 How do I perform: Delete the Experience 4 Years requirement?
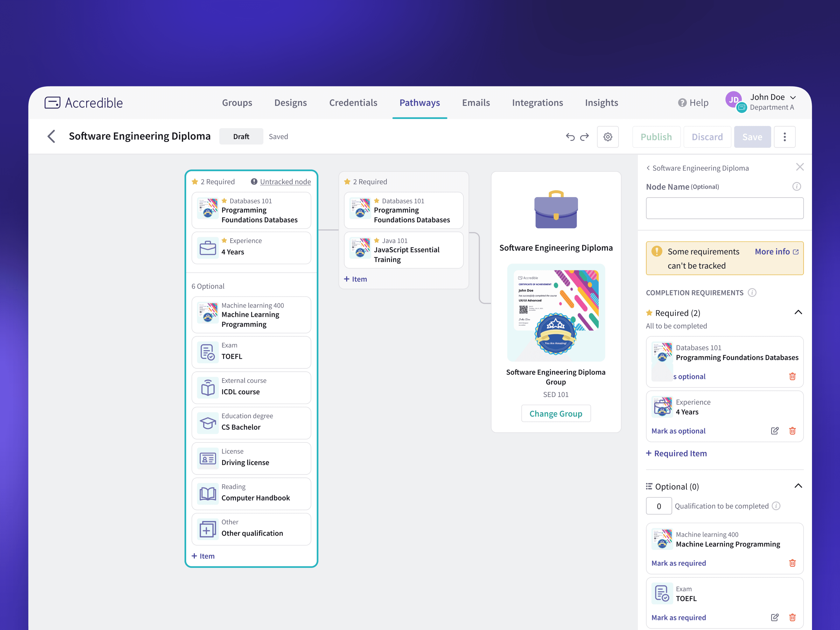point(792,431)
